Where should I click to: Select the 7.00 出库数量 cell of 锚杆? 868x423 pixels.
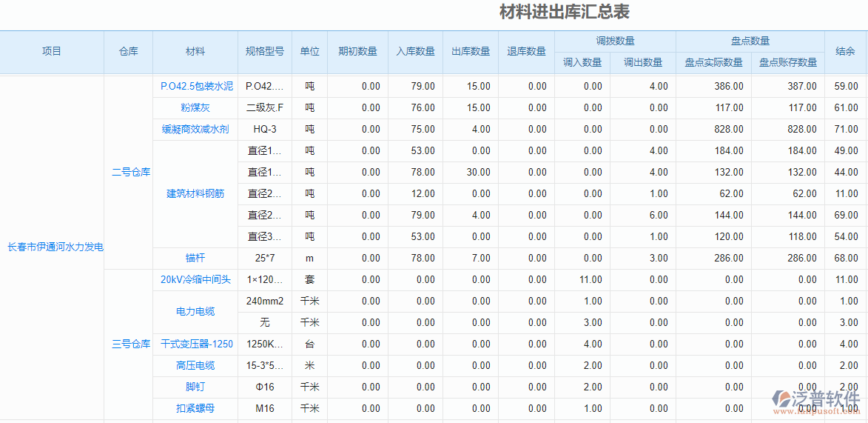click(x=471, y=258)
